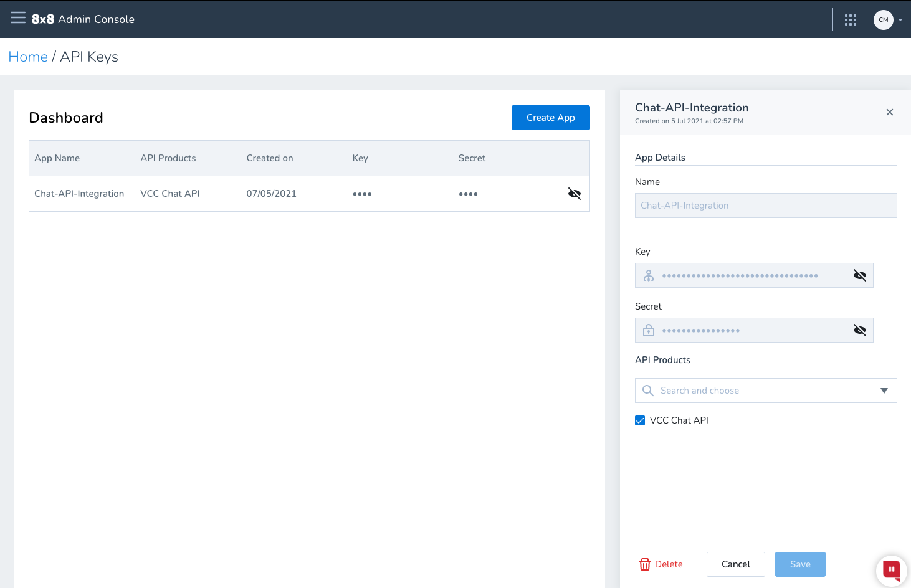Click the Name input field
Screen dimensions: 911x588
click(x=765, y=206)
